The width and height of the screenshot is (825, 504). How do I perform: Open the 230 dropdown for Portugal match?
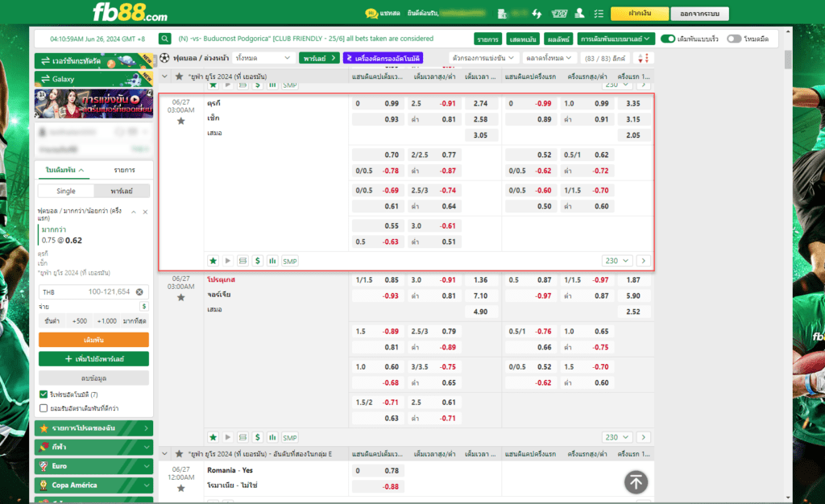[x=616, y=437]
